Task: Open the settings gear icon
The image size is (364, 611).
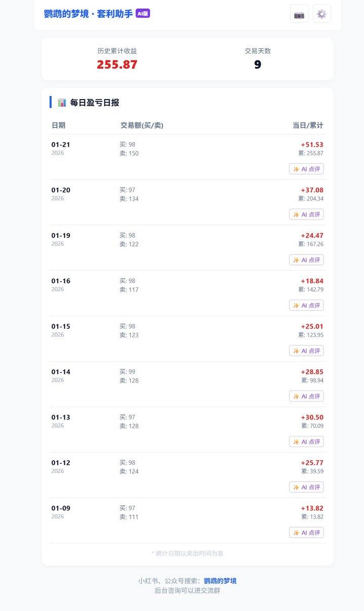Action: (322, 14)
